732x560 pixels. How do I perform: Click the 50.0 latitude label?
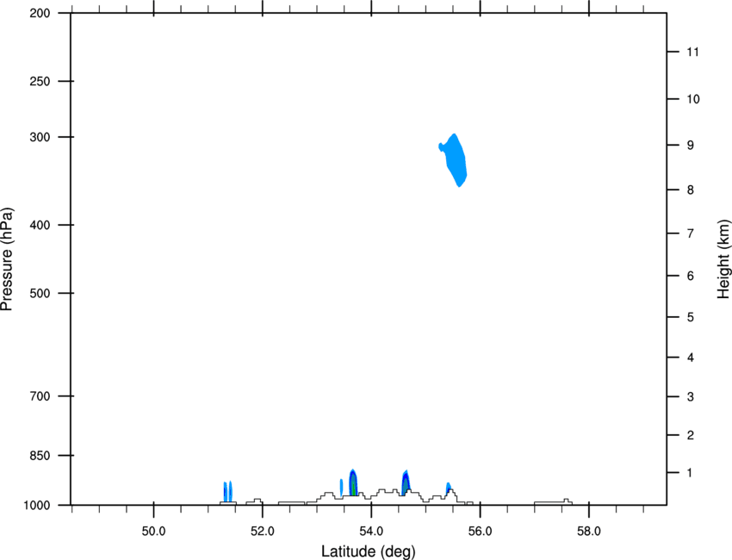[x=153, y=532]
